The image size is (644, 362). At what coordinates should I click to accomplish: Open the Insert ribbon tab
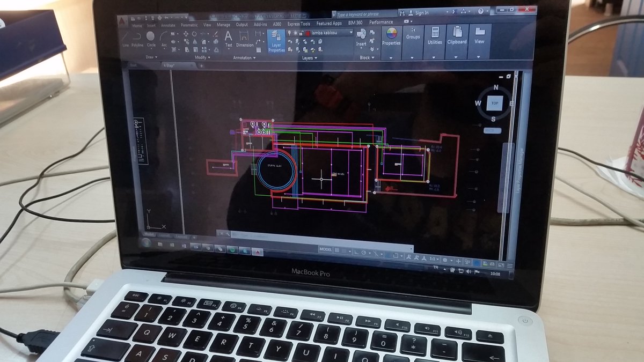(152, 25)
